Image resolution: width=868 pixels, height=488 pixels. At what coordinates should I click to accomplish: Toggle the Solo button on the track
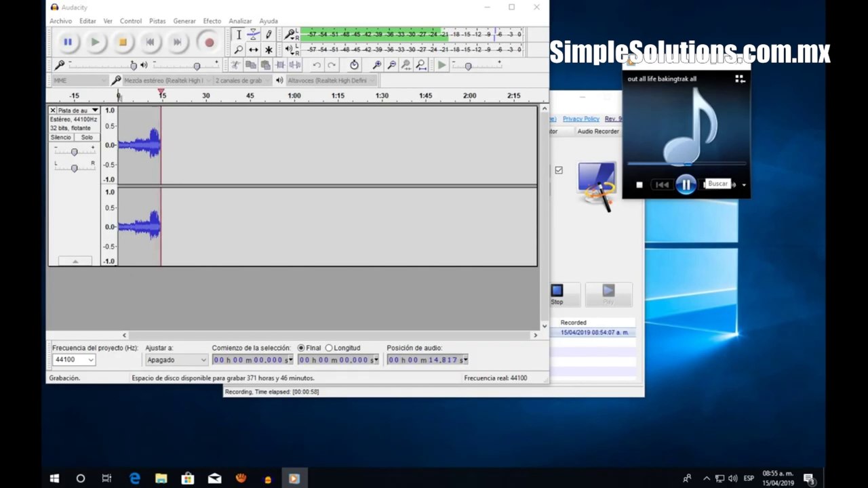coord(87,137)
